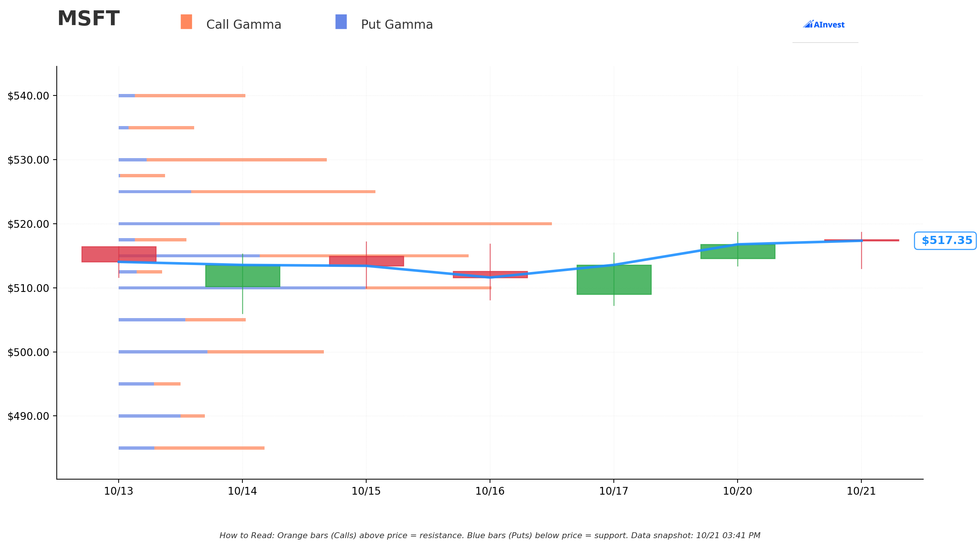Click the AInvest logo
This screenshot has width=980, height=547.
(824, 24)
